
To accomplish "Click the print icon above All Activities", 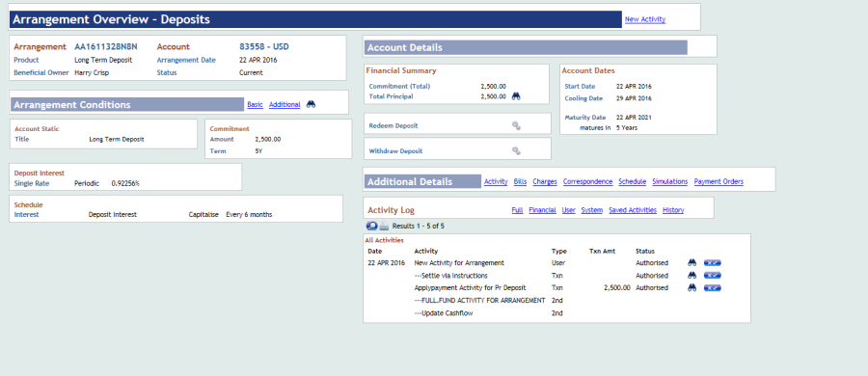I will point(384,226).
